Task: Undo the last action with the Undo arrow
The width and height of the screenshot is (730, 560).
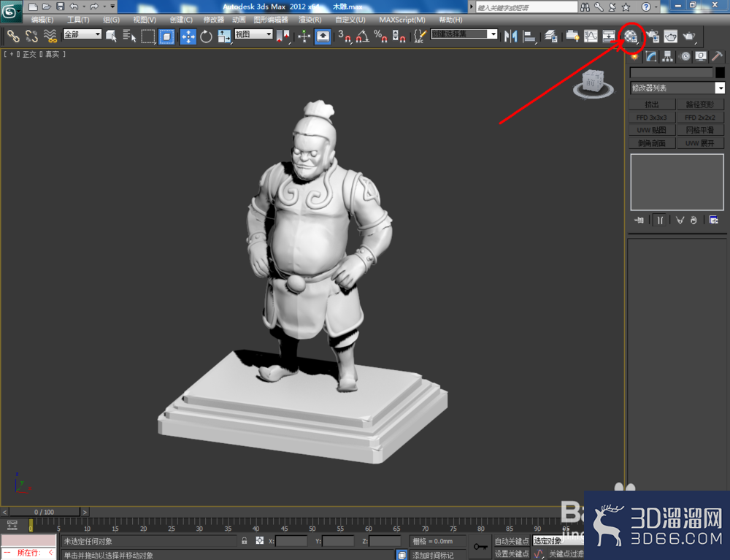Action: pyautogui.click(x=74, y=7)
